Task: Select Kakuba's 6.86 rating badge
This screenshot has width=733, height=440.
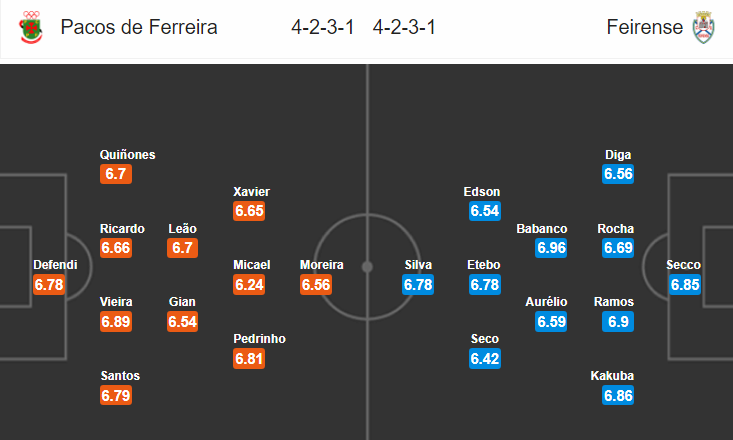Action: [x=618, y=396]
